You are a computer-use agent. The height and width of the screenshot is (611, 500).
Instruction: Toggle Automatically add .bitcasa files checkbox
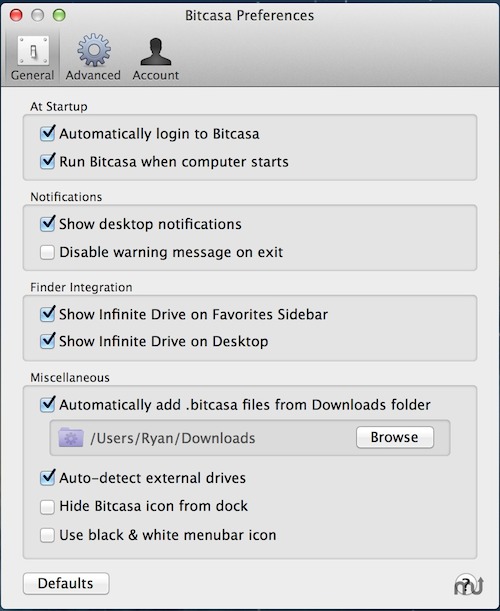[x=48, y=404]
